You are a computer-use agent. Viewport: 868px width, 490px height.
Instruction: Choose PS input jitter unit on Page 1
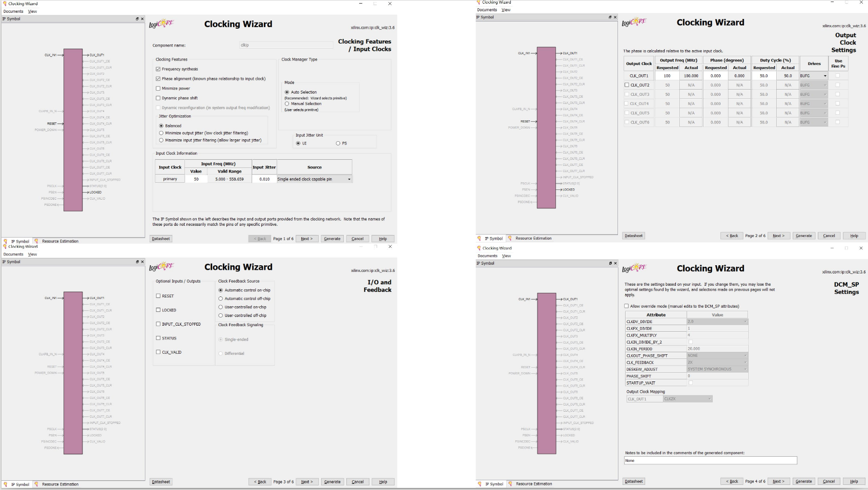pos(338,143)
